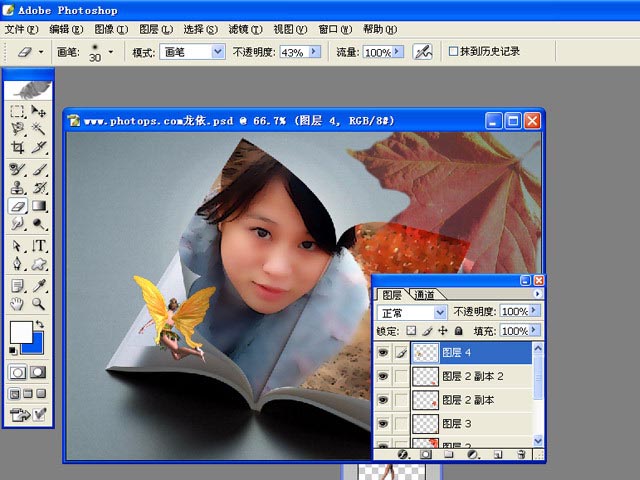Image resolution: width=640 pixels, height=480 pixels.
Task: Click the create new layer icon
Action: point(497,454)
